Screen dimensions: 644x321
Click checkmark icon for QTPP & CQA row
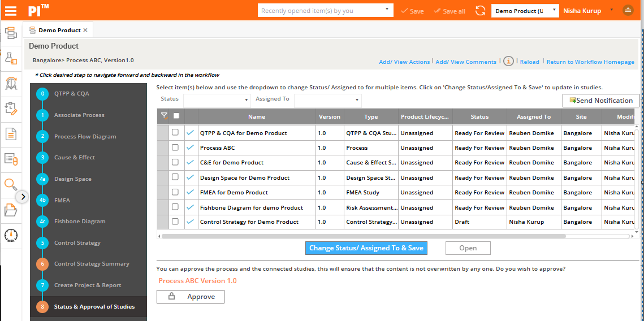(190, 133)
